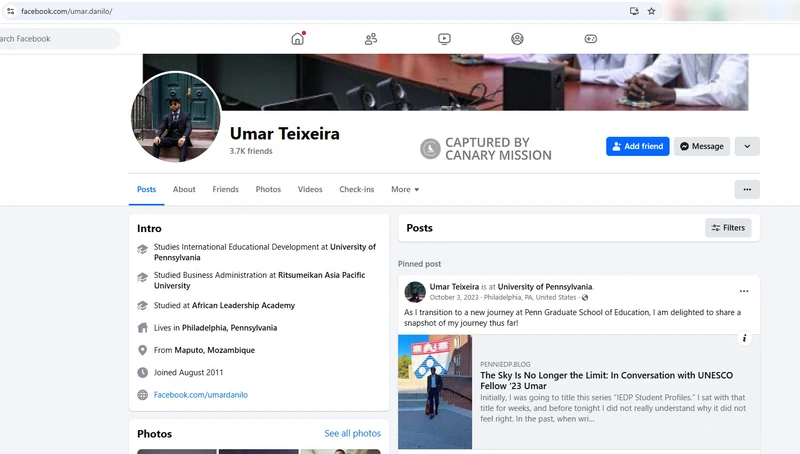Screen dimensions: 800x454
Task: Click the link info 'i' icon
Action: pos(744,338)
